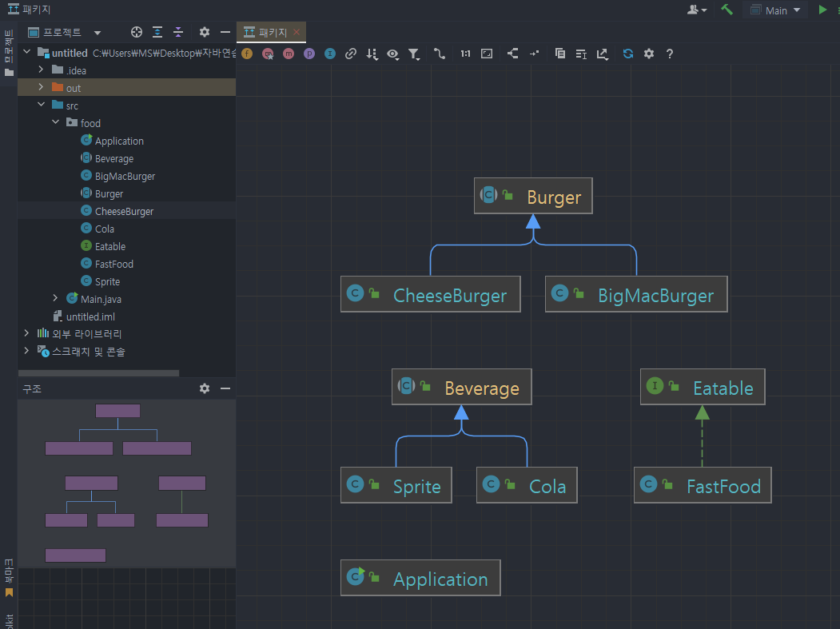Image resolution: width=840 pixels, height=629 pixels.
Task: Close the 패키지 diagram tab
Action: pyautogui.click(x=297, y=32)
